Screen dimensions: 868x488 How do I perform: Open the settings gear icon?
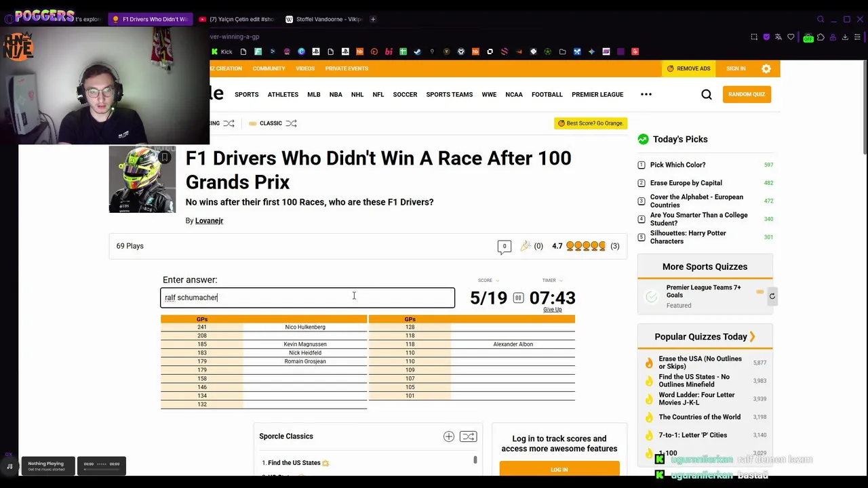(x=766, y=68)
